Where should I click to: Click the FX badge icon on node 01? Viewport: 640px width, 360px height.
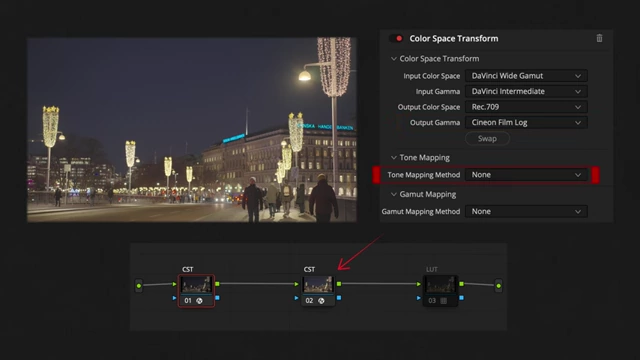click(199, 301)
